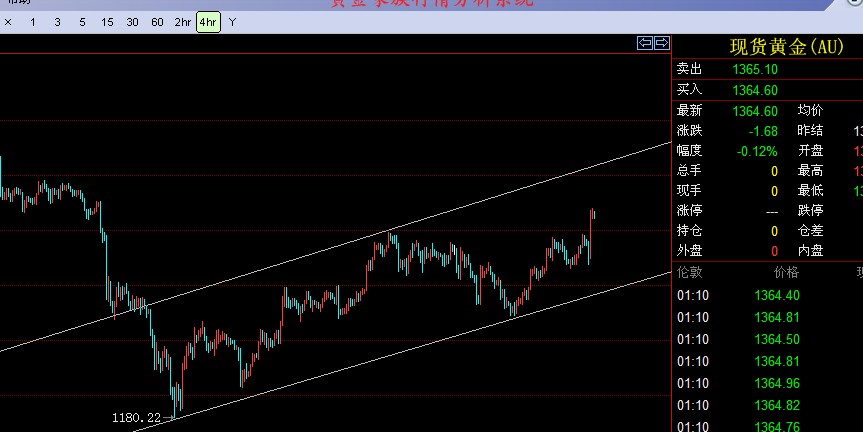Click the 现货黄金(AU) instrument title
Viewport: 863px width, 432px height.
(787, 47)
